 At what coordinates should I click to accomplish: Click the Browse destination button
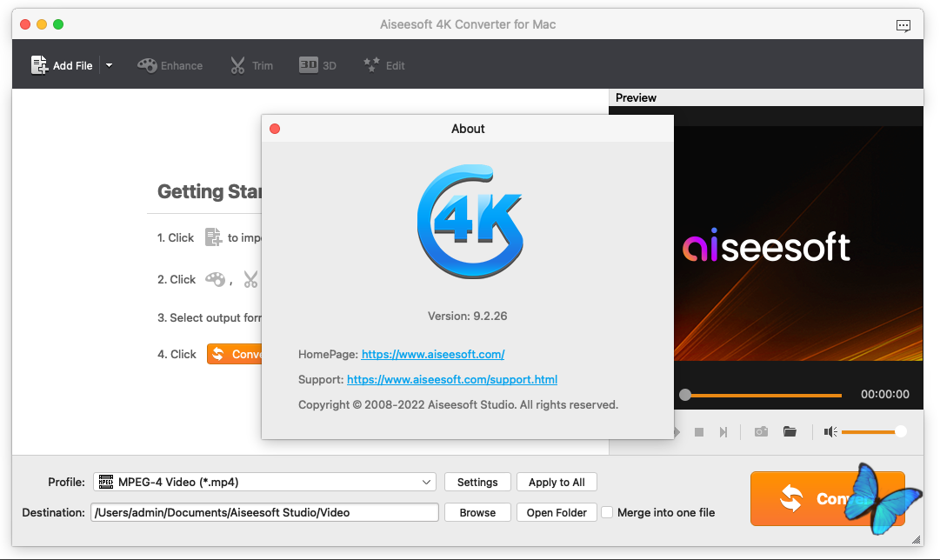(x=477, y=512)
